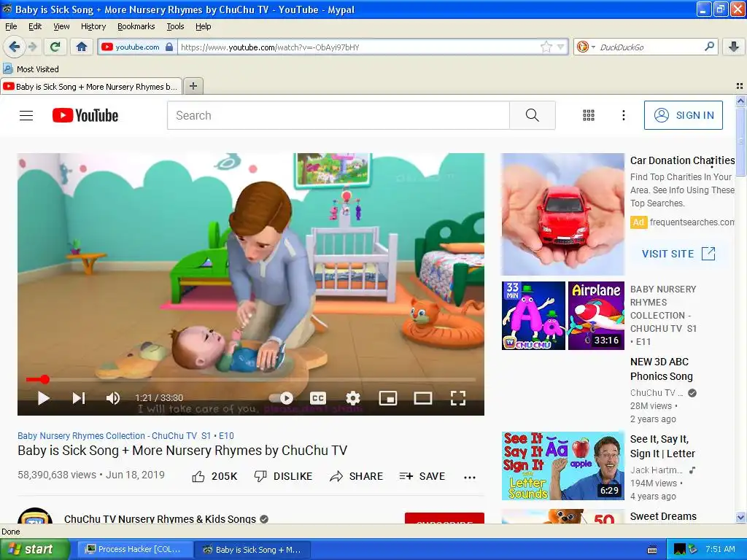The width and height of the screenshot is (747, 560).
Task: Go to the browser Home page
Action: coord(82,47)
